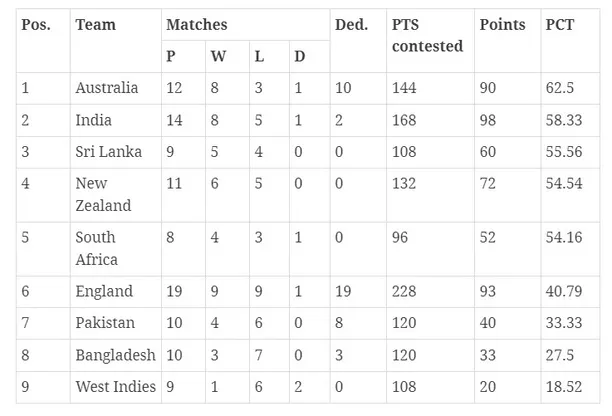Click England's PTS contested value 228
This screenshot has height=416, width=612.
click(406, 291)
